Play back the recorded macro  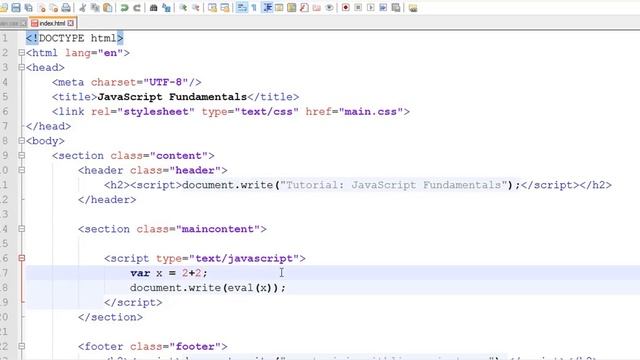pyautogui.click(x=371, y=7)
